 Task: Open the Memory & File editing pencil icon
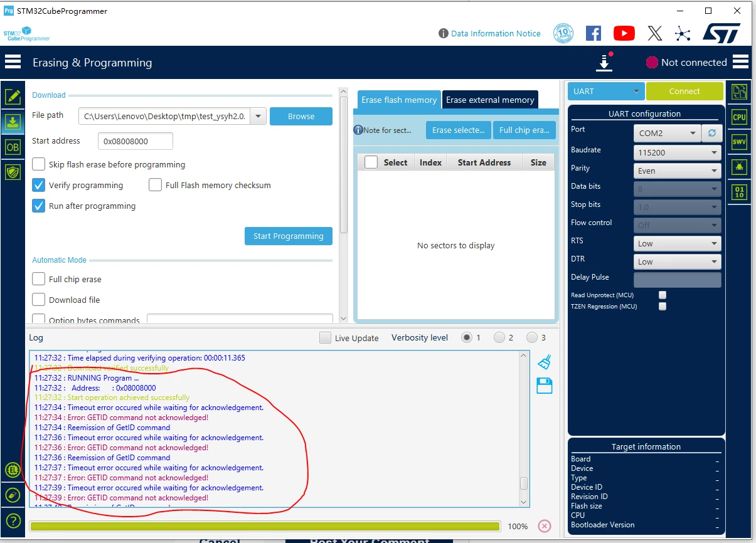(x=13, y=97)
